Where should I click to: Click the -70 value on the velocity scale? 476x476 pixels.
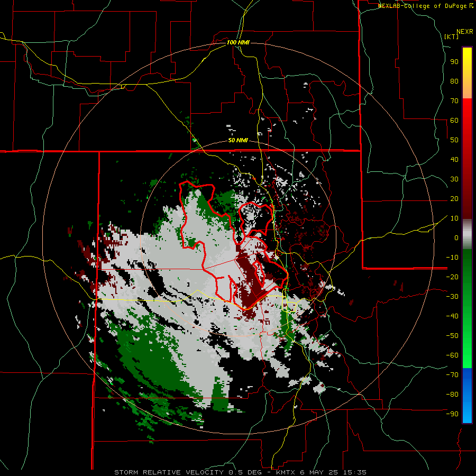point(452,375)
